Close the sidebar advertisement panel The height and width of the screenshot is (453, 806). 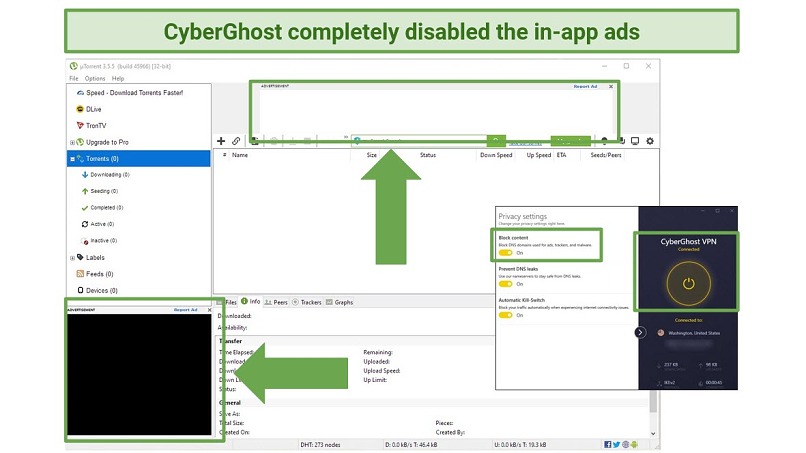[209, 310]
